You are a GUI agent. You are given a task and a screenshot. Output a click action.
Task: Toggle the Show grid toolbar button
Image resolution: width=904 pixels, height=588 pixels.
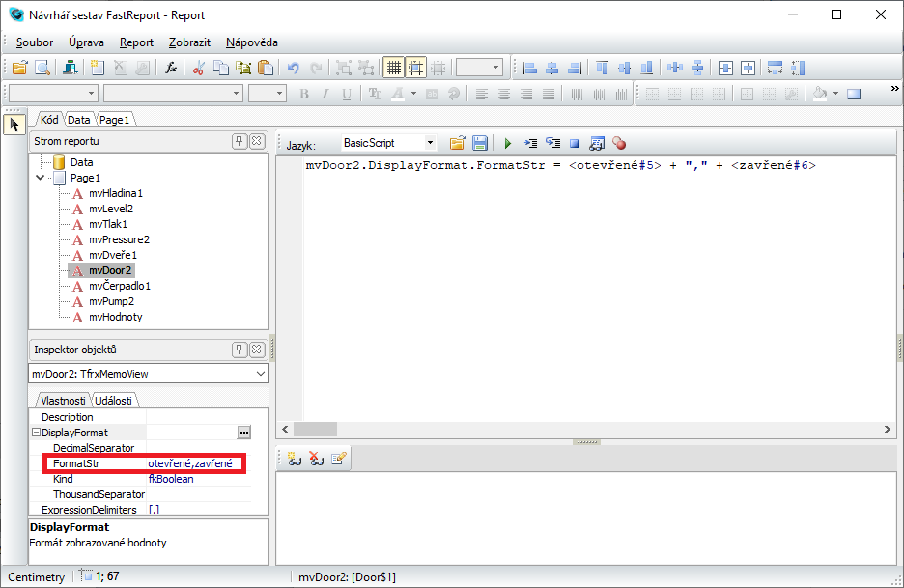coord(393,68)
